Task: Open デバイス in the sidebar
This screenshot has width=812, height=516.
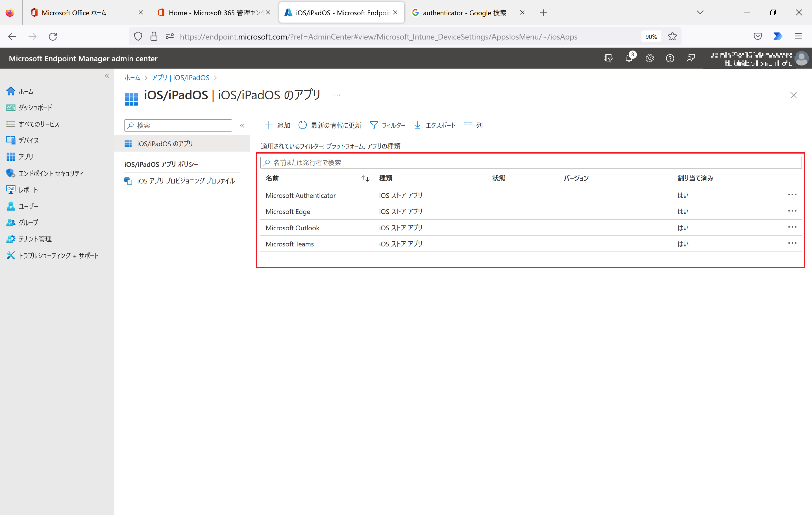Action: (x=23, y=141)
